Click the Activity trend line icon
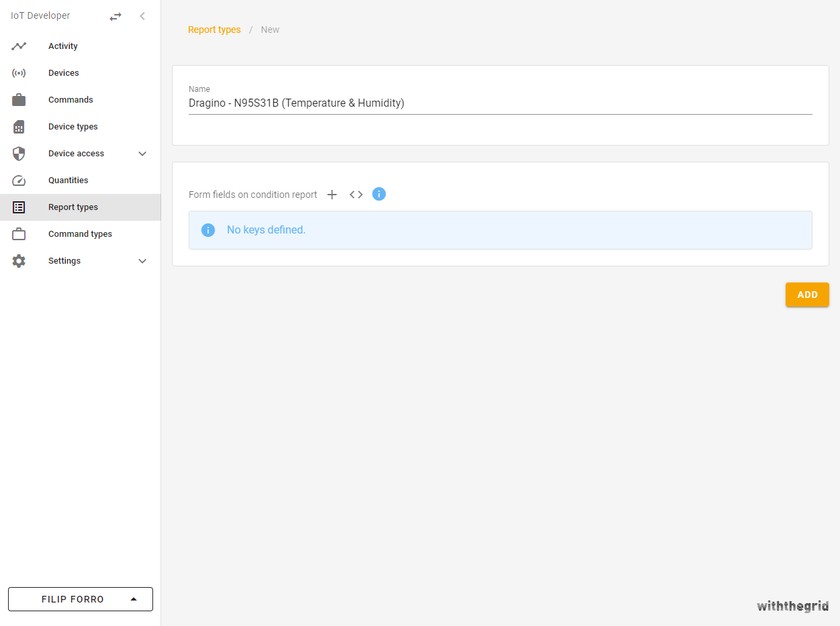This screenshot has width=840, height=626. (19, 46)
